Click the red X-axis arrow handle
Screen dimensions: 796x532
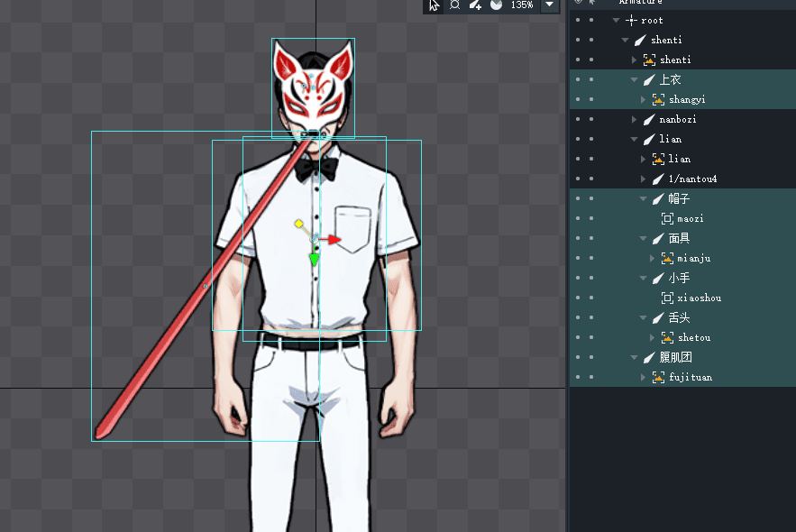pos(334,239)
